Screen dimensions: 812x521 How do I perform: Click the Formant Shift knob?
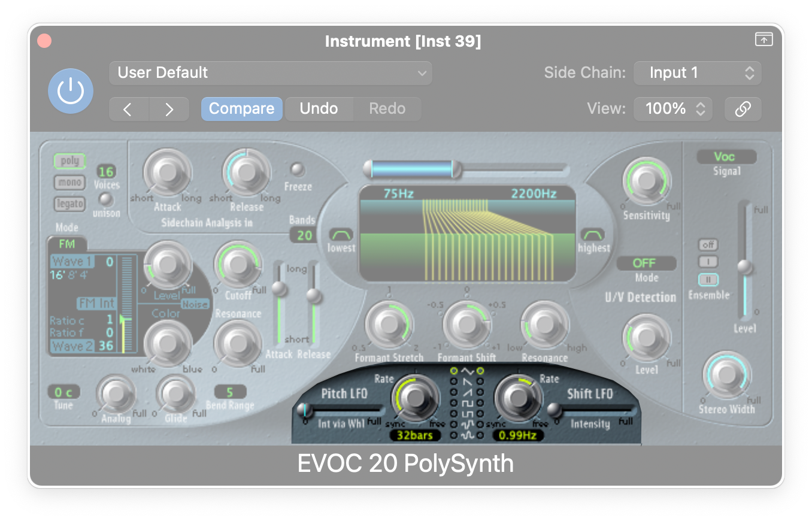click(467, 325)
